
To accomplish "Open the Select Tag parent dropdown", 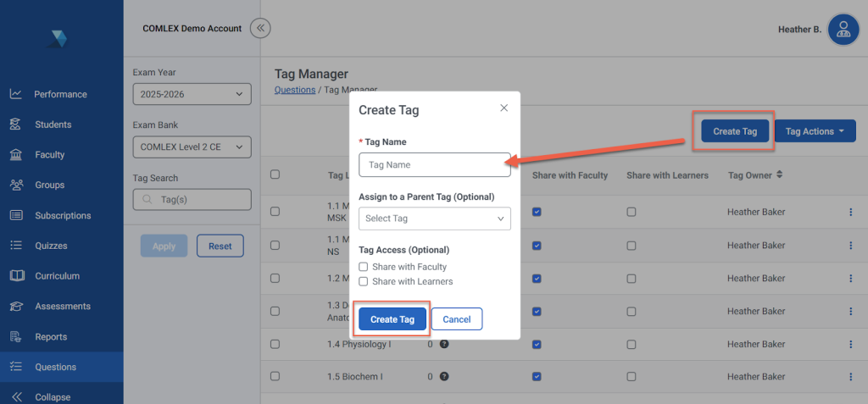I will click(x=434, y=219).
